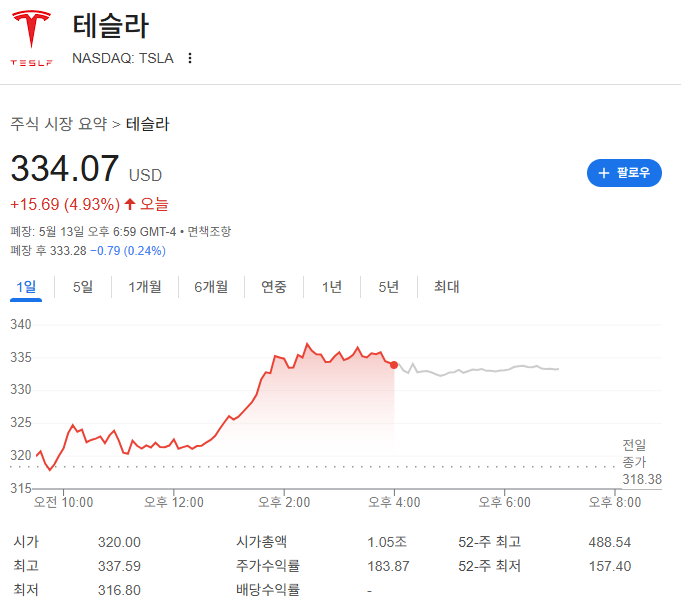This screenshot has height=597, width=681.
Task: Switch to the 1개월 chart tab
Action: coord(145,287)
